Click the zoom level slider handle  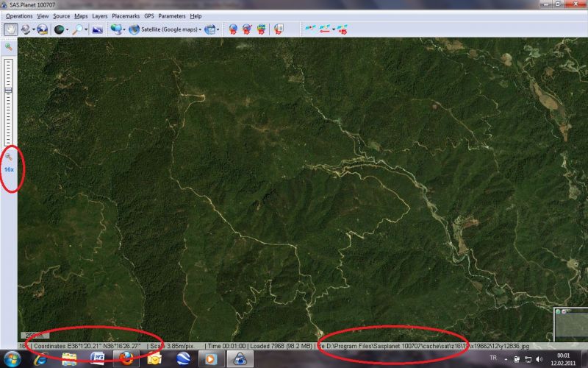(x=9, y=90)
